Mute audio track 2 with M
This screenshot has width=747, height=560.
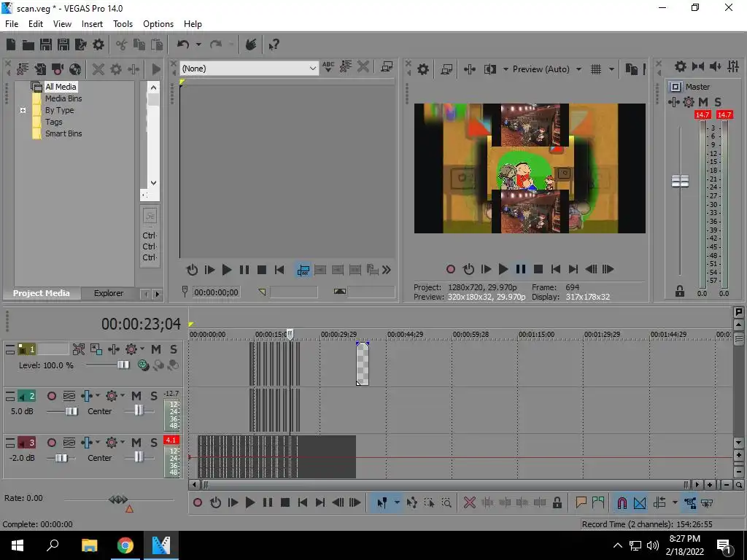click(x=136, y=396)
